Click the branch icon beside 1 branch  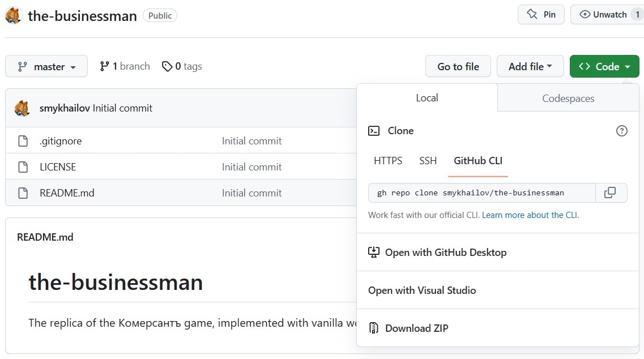pyautogui.click(x=104, y=66)
